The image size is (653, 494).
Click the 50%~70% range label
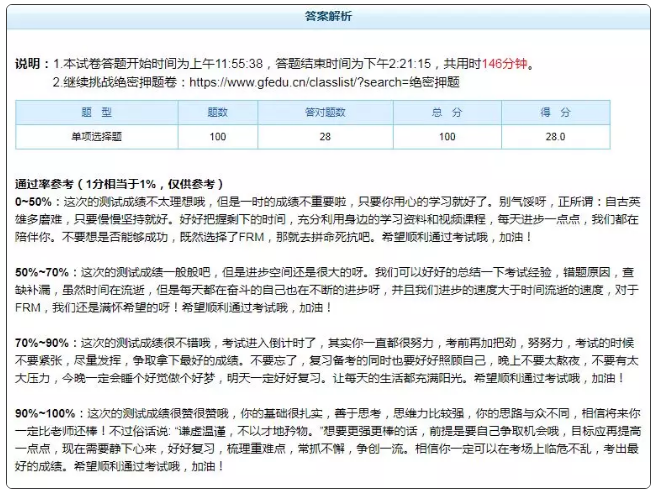click(42, 272)
